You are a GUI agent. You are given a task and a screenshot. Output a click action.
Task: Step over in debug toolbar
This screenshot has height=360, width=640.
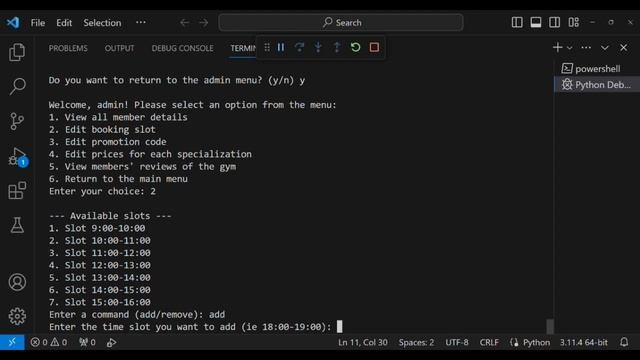pos(300,47)
